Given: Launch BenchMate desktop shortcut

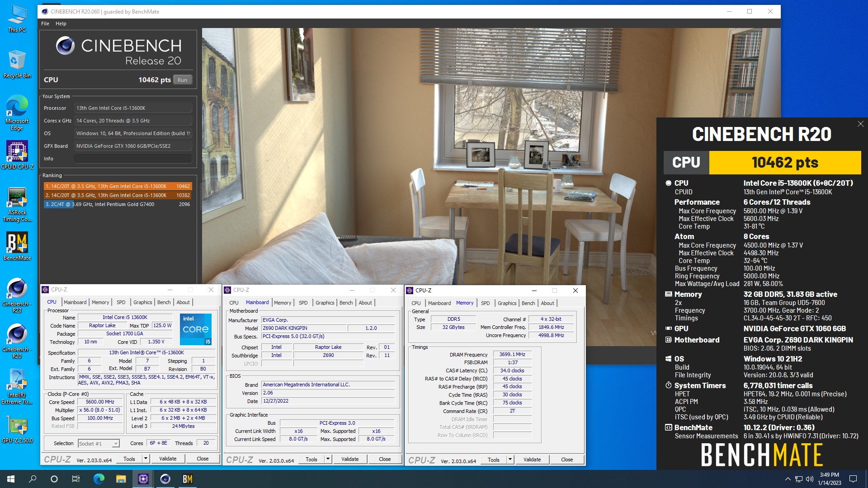Looking at the screenshot, I should [17, 246].
